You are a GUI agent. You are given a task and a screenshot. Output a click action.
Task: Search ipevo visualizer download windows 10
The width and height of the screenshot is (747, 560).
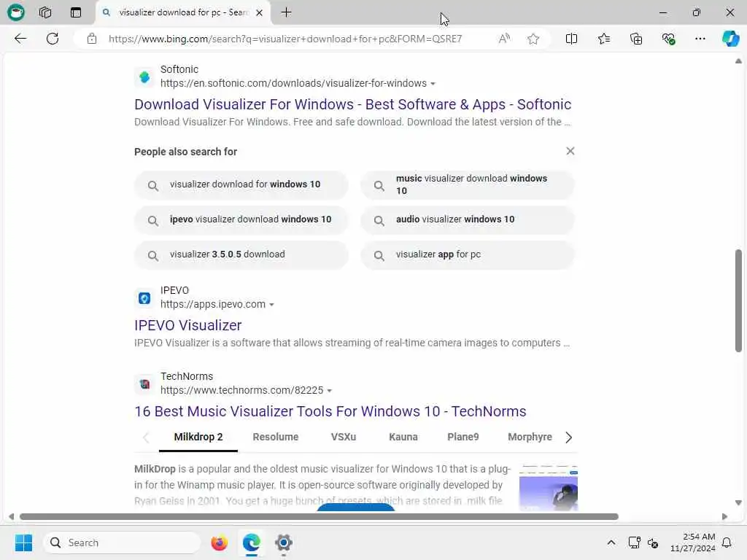[241, 219]
